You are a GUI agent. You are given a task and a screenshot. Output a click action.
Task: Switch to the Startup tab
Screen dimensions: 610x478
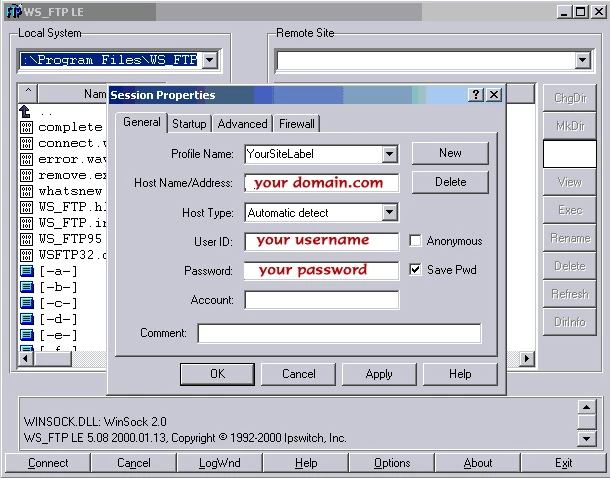pos(189,124)
